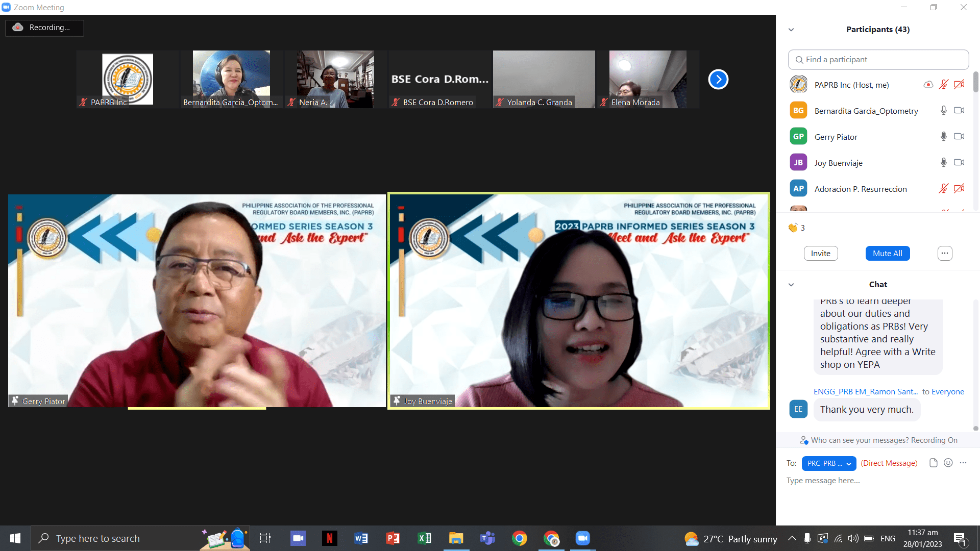Click the chat message input field
This screenshot has width=980, height=551.
(x=878, y=481)
